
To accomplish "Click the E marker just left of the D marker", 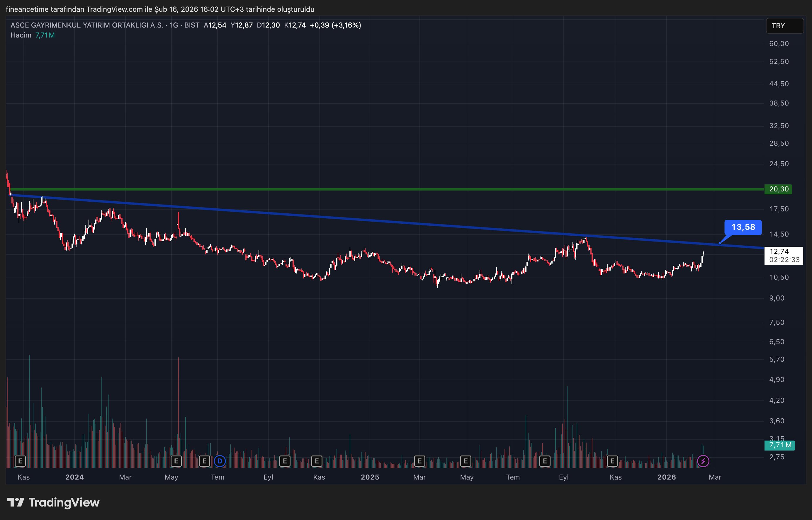I will (204, 461).
